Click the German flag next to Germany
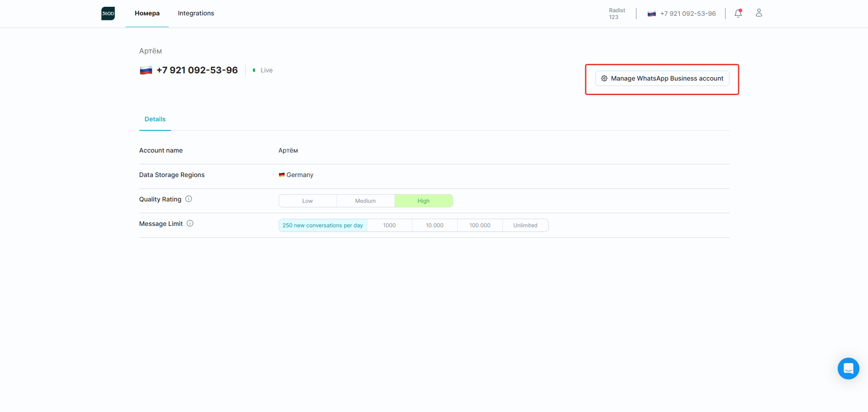The image size is (868, 412). [282, 175]
